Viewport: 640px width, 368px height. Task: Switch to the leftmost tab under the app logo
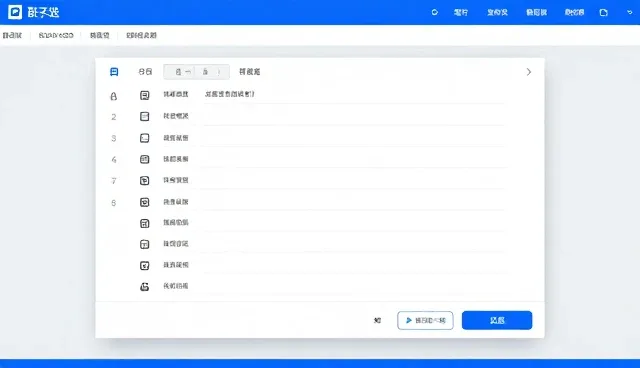pos(12,35)
